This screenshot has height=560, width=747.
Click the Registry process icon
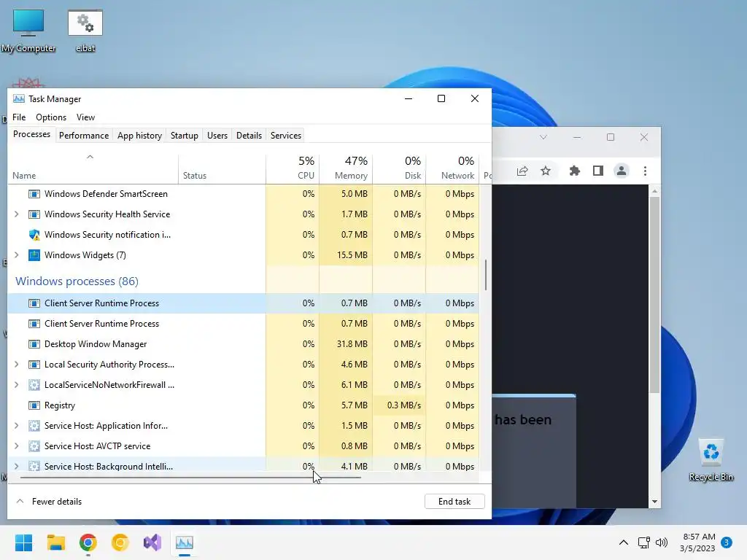(x=34, y=405)
